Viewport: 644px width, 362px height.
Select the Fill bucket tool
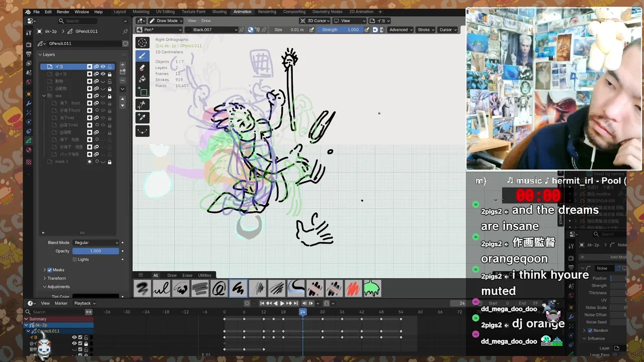pyautogui.click(x=142, y=79)
